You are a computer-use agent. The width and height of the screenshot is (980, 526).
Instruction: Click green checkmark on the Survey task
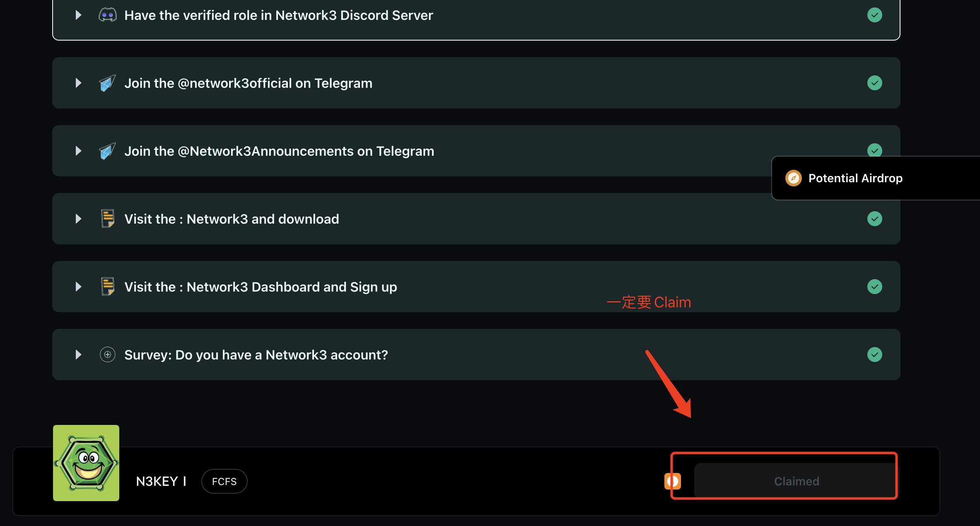(875, 355)
